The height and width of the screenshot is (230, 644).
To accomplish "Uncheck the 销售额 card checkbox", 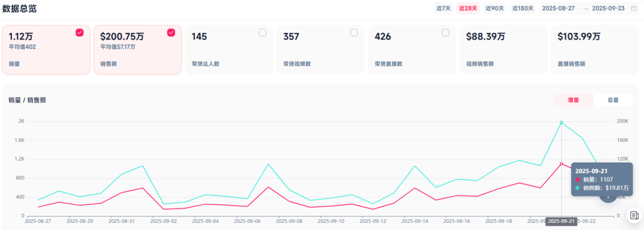I will pos(171,32).
